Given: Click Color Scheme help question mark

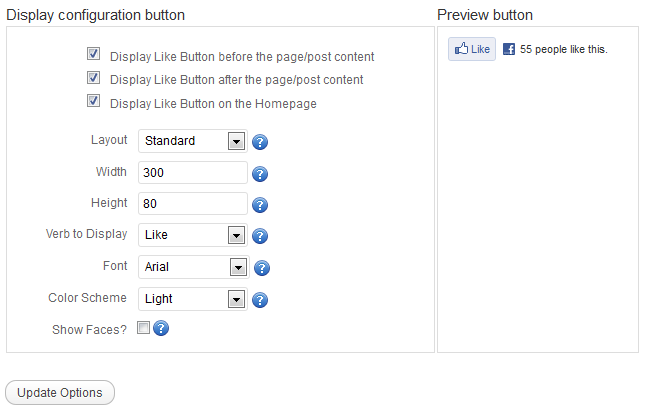Looking at the screenshot, I should (260, 300).
